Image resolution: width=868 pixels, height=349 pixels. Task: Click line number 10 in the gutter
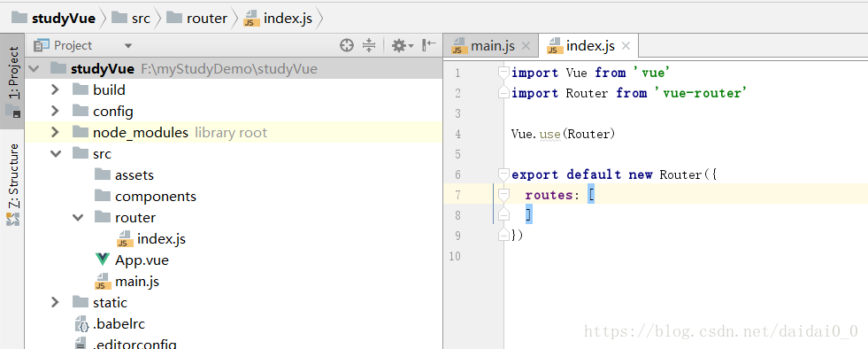click(x=455, y=257)
